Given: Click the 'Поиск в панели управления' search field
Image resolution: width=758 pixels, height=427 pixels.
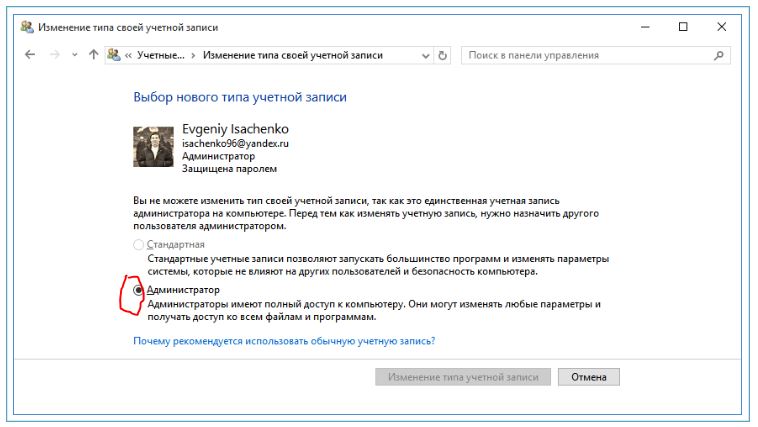Looking at the screenshot, I should (585, 56).
